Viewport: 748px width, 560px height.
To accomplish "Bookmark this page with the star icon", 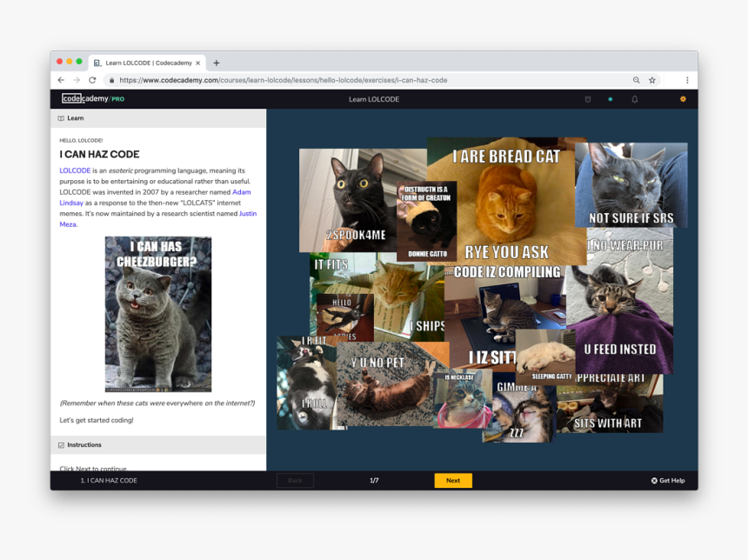I will (652, 80).
